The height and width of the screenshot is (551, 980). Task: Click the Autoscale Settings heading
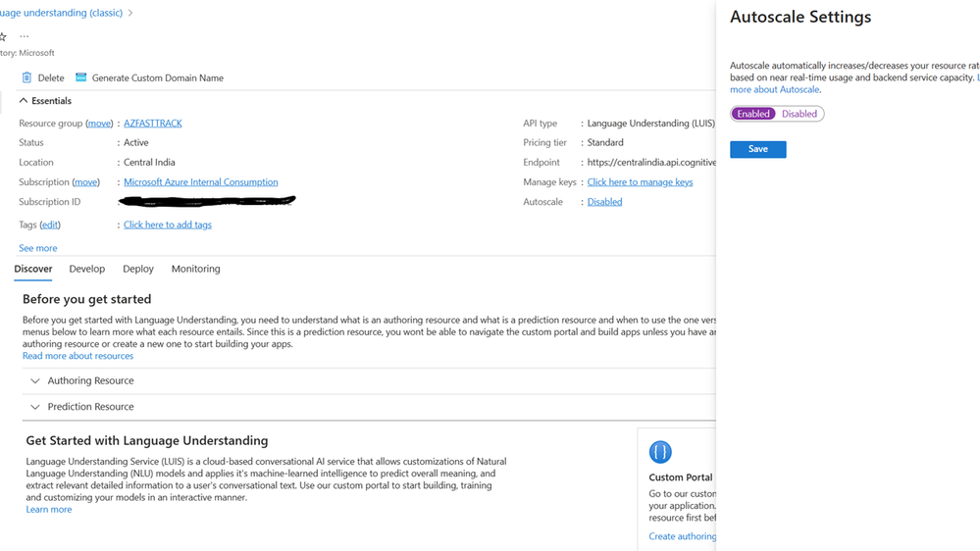[800, 17]
